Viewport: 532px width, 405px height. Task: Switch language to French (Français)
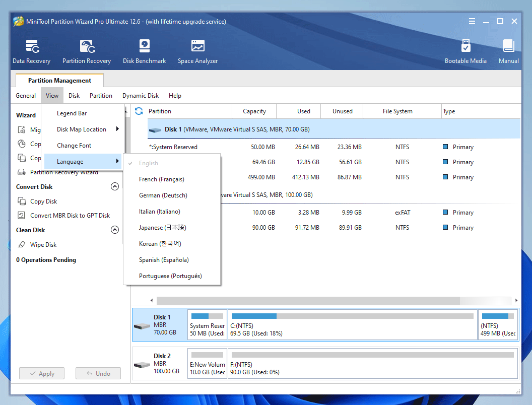point(172,179)
